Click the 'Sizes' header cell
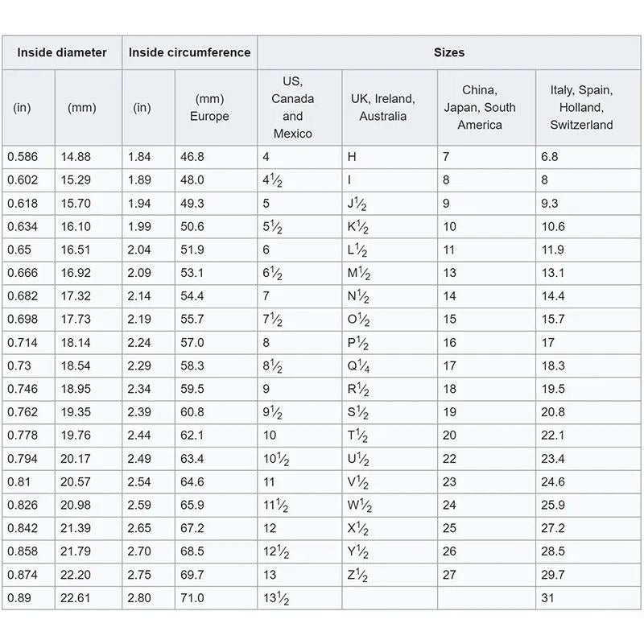Viewport: 644px width, 644px height. point(449,53)
